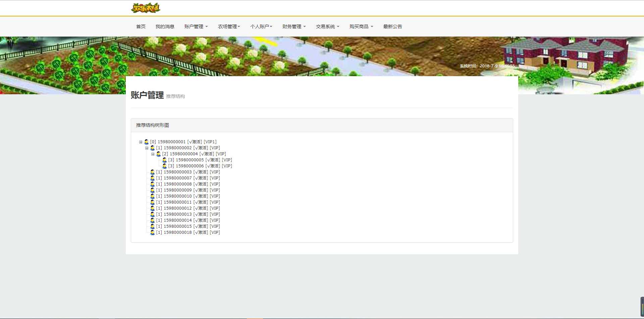Select tree row text [3] 15980000005
The image size is (644, 319).
(x=200, y=160)
